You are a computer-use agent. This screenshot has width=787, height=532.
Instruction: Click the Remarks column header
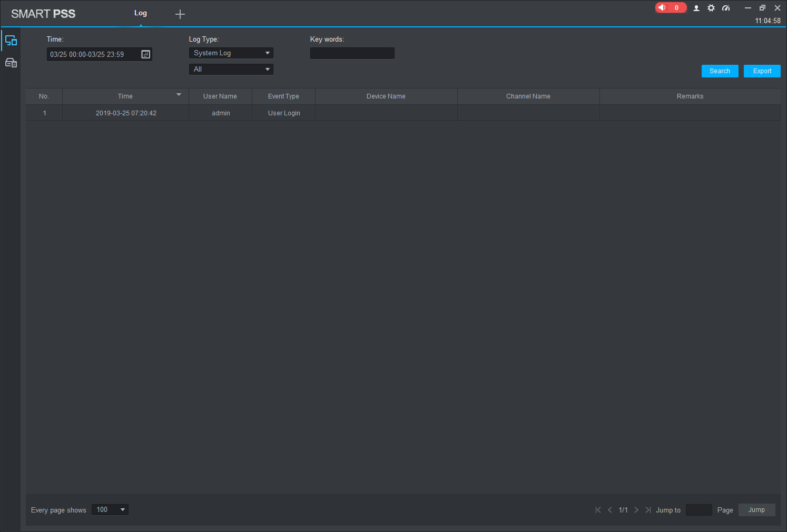pyautogui.click(x=690, y=96)
